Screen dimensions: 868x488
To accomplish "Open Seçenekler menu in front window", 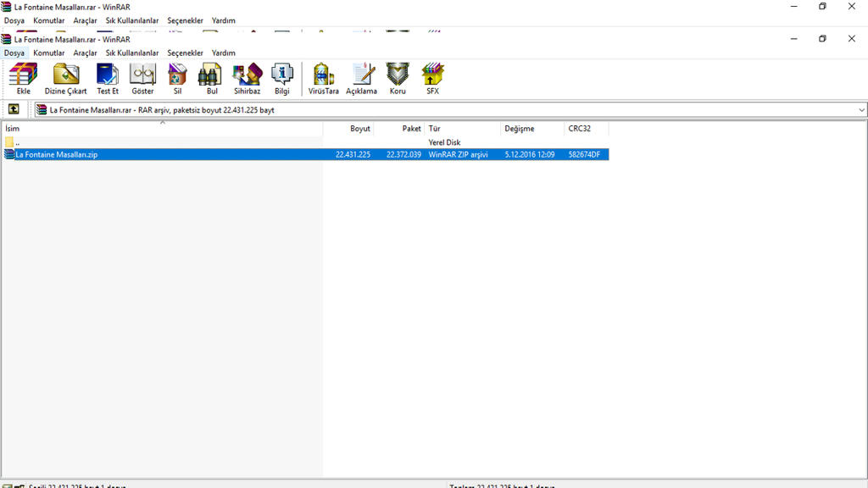I will tap(185, 53).
